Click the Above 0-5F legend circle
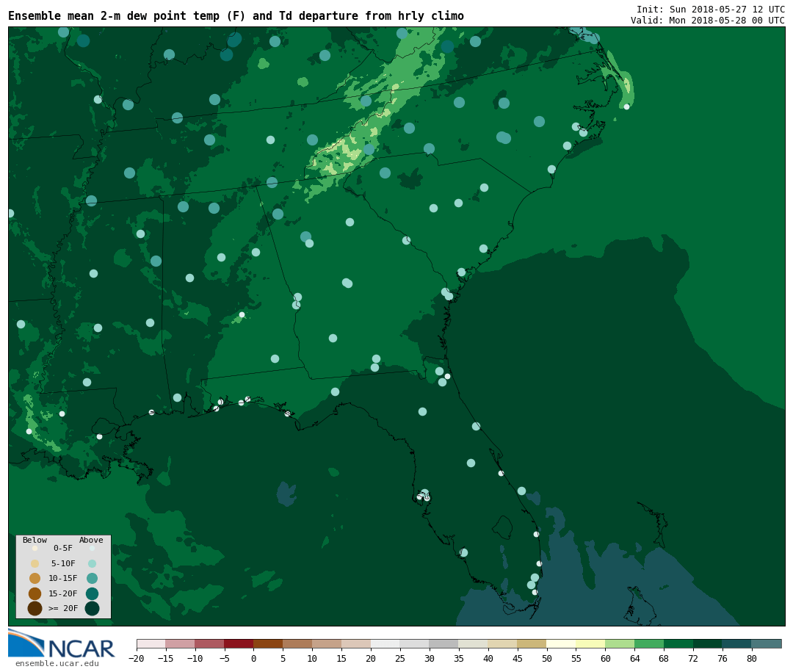Viewport: 793px width, 672px height. coord(92,548)
